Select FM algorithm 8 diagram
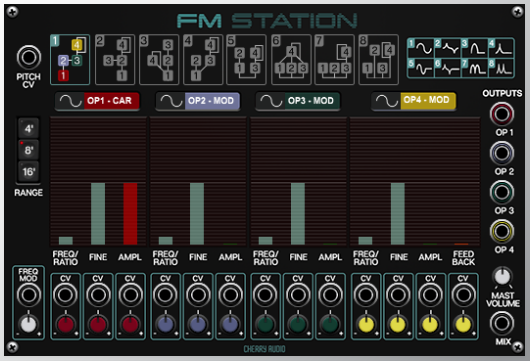Viewport: 530px width, 361px height. [379, 59]
